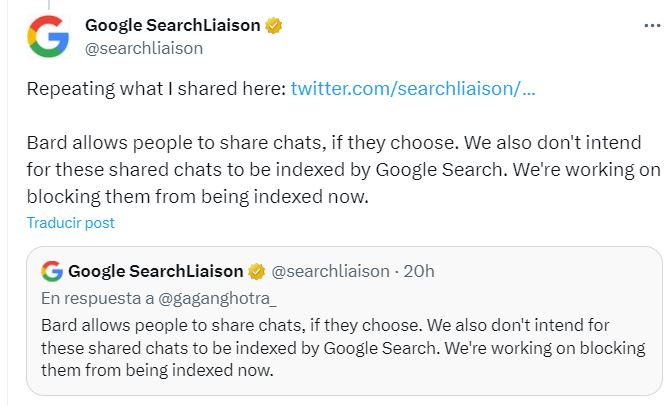Open quoted author name Google SearchLiaison

tap(156, 271)
